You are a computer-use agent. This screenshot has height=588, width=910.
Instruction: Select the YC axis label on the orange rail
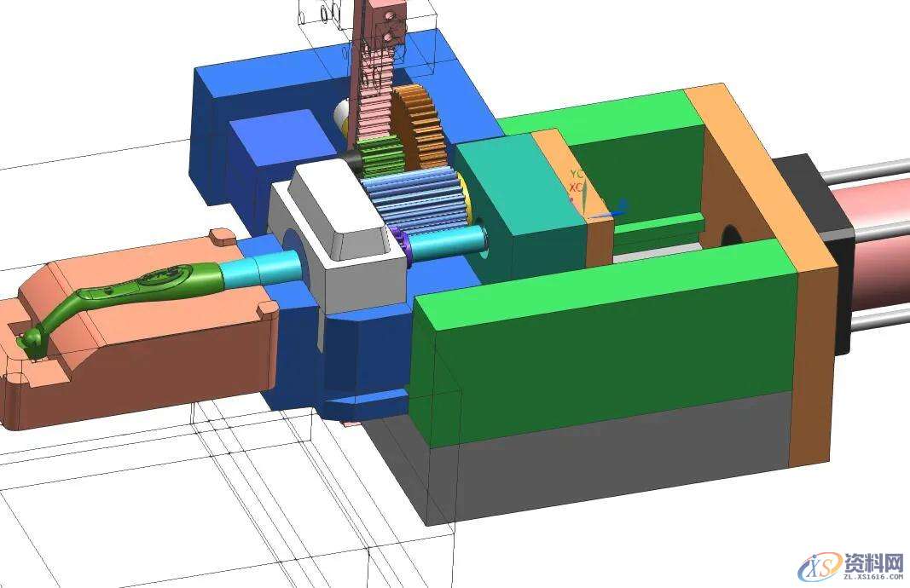tap(577, 173)
